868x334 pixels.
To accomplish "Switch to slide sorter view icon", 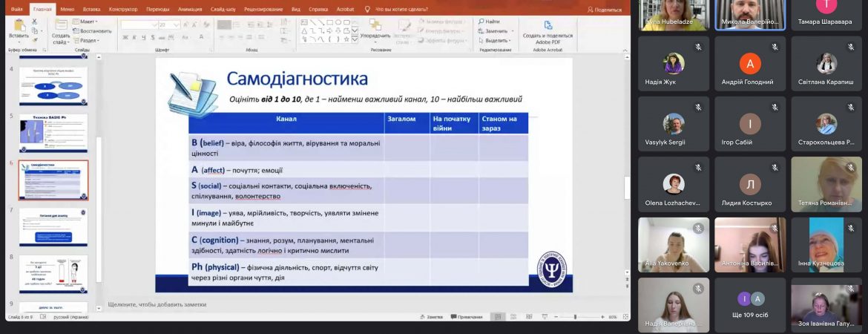I will click(x=513, y=317).
